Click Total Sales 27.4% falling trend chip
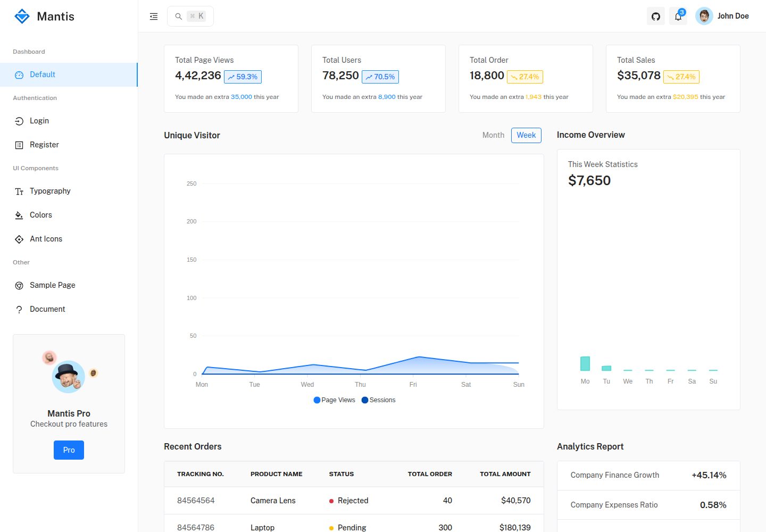 pos(681,77)
